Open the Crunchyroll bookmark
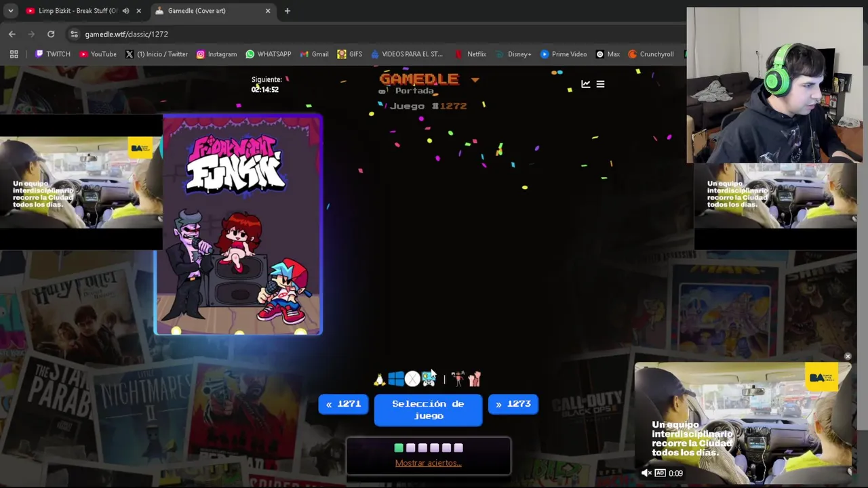 click(x=650, y=54)
